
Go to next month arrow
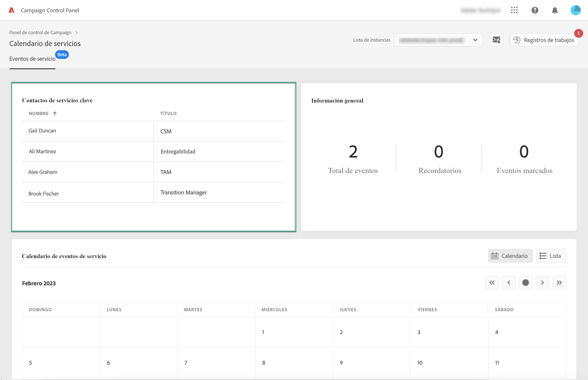pyautogui.click(x=542, y=283)
